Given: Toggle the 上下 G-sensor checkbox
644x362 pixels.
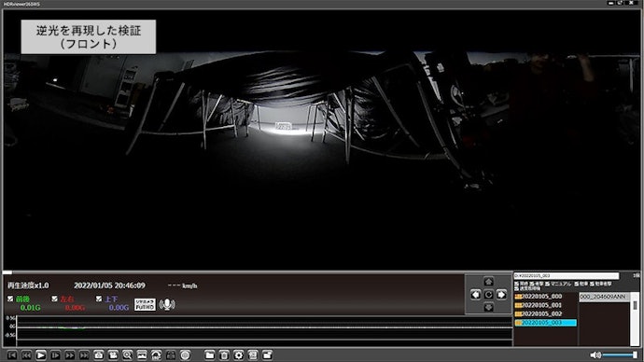Looking at the screenshot, I should coord(99,299).
